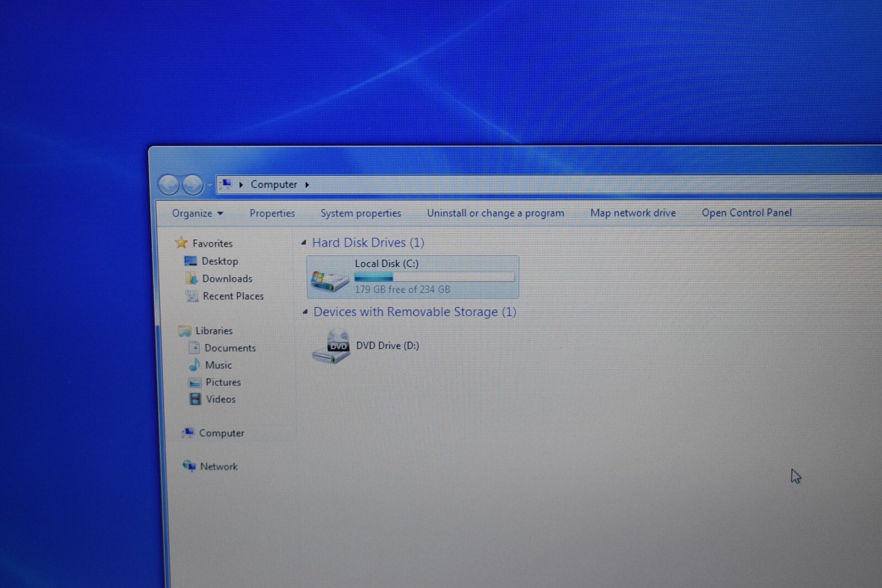
Task: Open Recent Places
Action: point(233,296)
